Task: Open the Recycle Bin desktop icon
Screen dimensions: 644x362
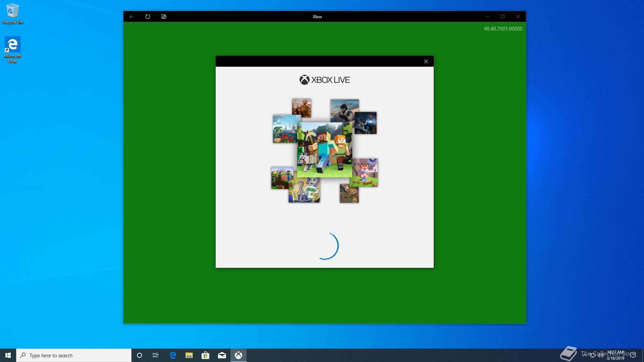Action: point(13,14)
